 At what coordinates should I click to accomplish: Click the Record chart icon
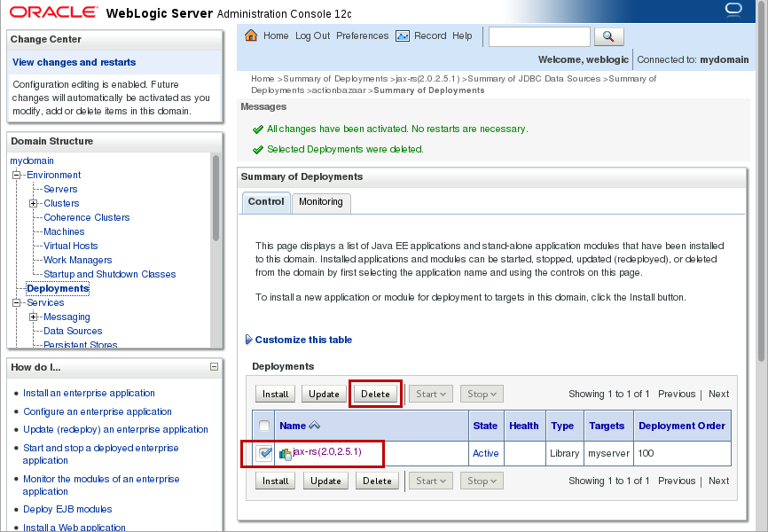click(x=403, y=35)
